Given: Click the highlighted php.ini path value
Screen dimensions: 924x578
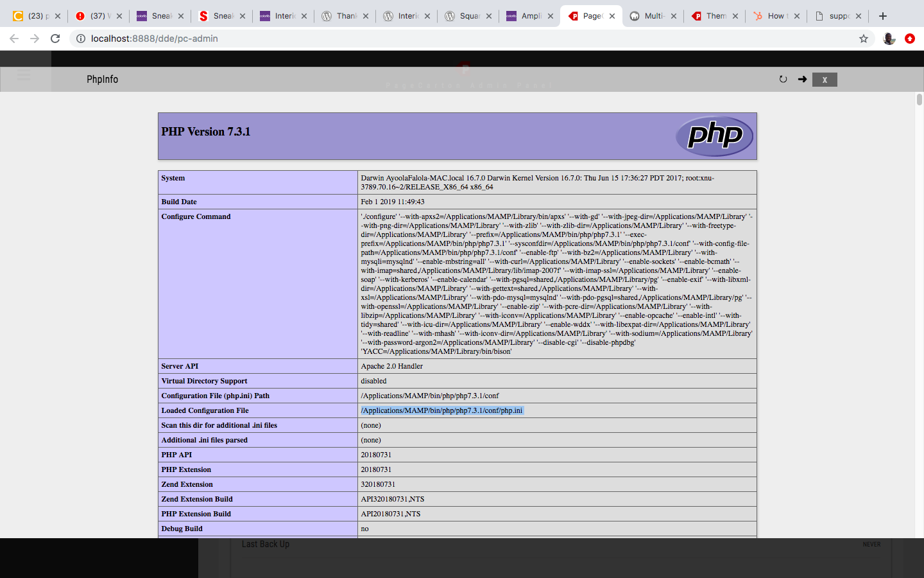Looking at the screenshot, I should click(442, 410).
